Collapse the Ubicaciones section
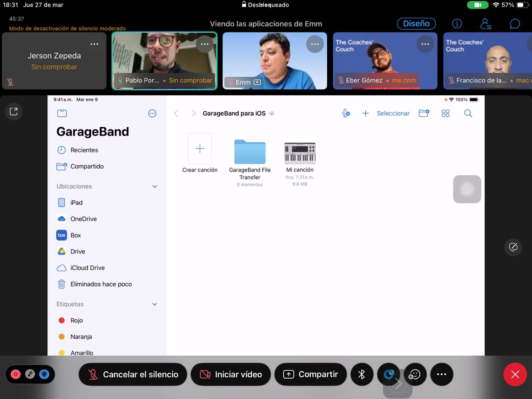Screen dimensions: 532x399 pos(155,187)
